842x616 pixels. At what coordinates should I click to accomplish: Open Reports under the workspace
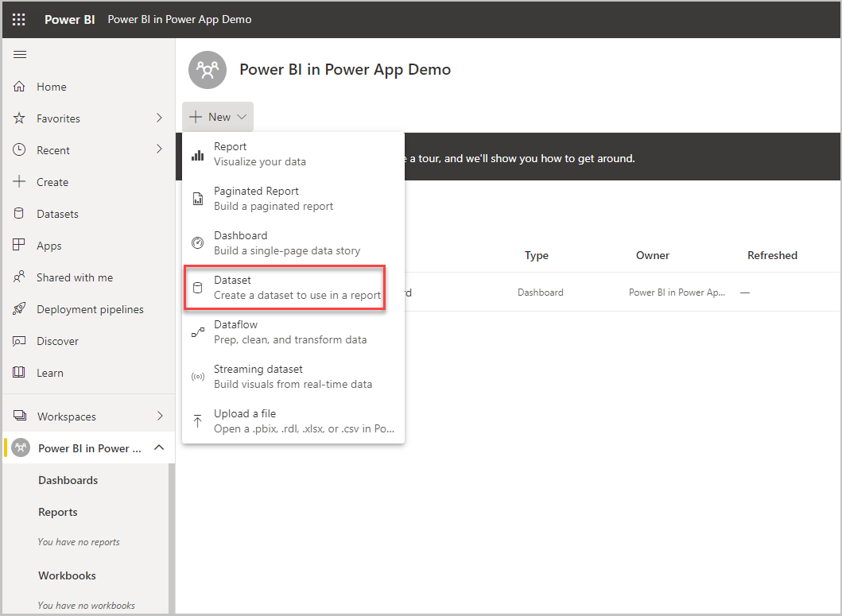coord(58,512)
